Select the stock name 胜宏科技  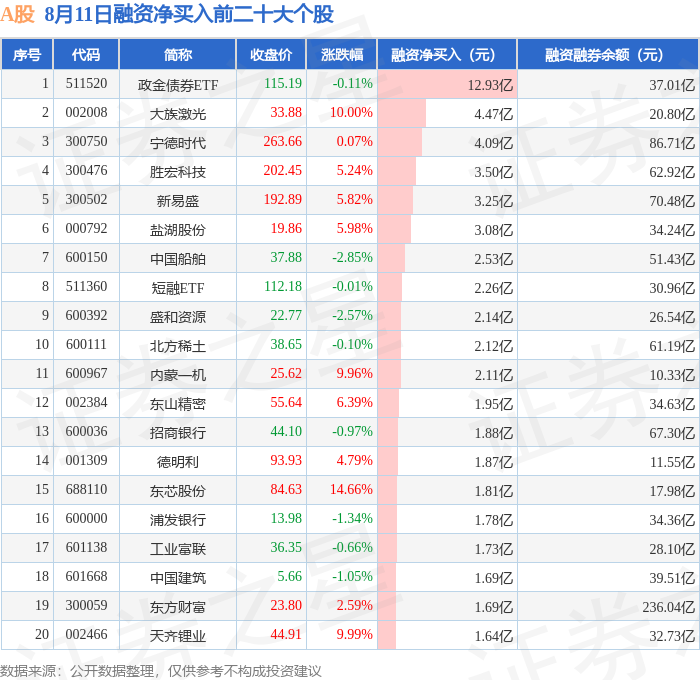tap(178, 172)
